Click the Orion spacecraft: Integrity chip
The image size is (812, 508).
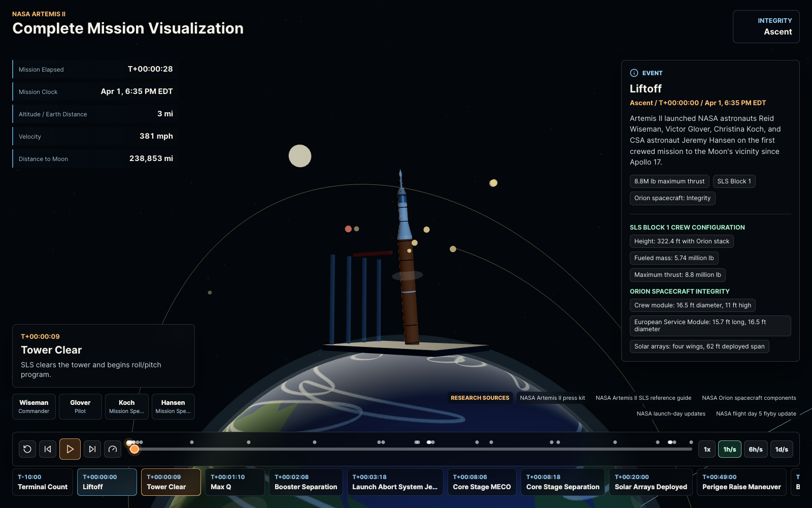(x=672, y=198)
